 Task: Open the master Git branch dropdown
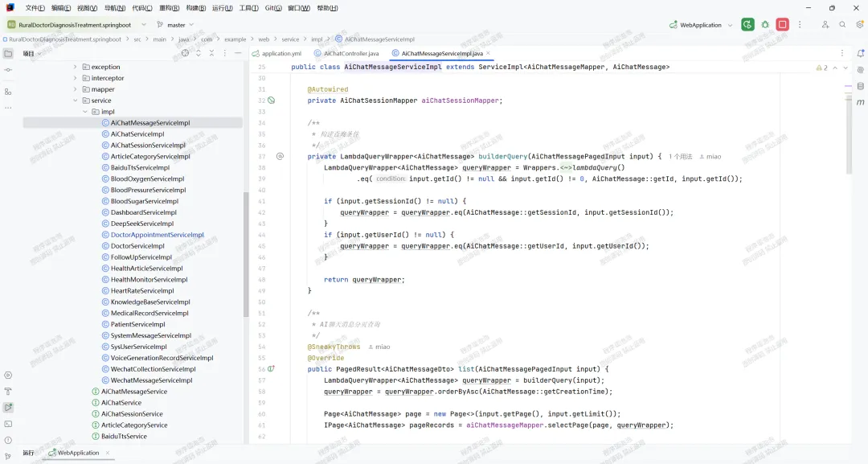click(175, 25)
